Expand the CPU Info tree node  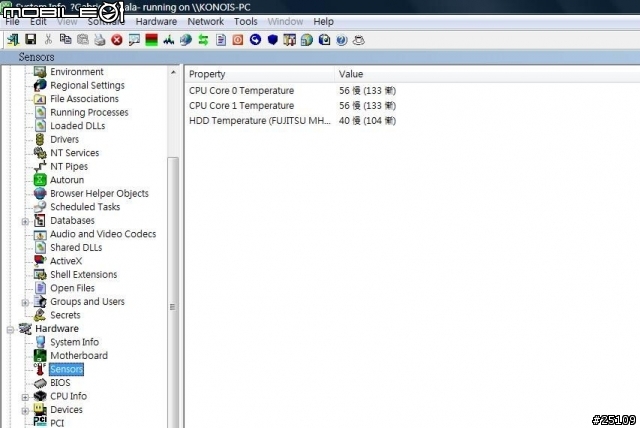click(x=25, y=397)
